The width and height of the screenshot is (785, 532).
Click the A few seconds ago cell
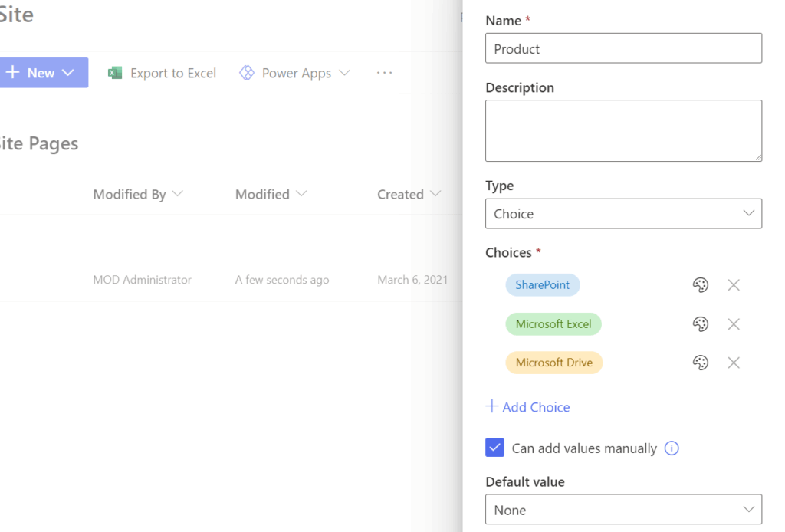(282, 280)
